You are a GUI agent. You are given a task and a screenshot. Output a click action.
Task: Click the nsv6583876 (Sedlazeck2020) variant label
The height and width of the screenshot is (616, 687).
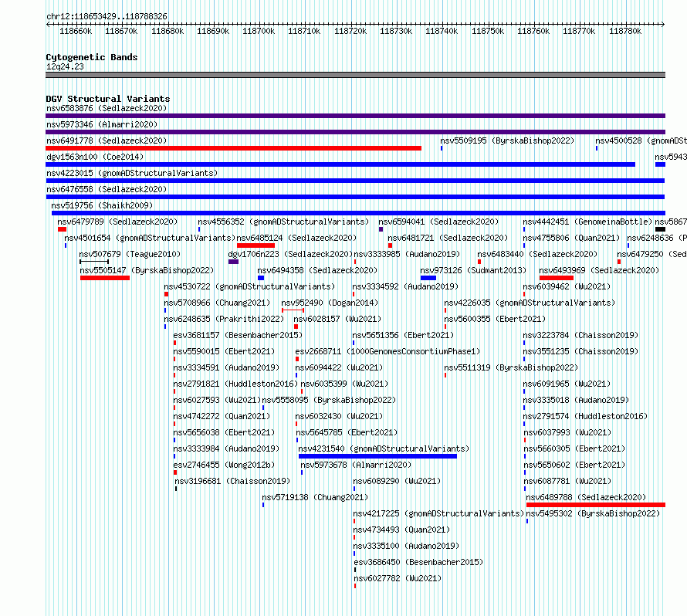click(x=107, y=108)
